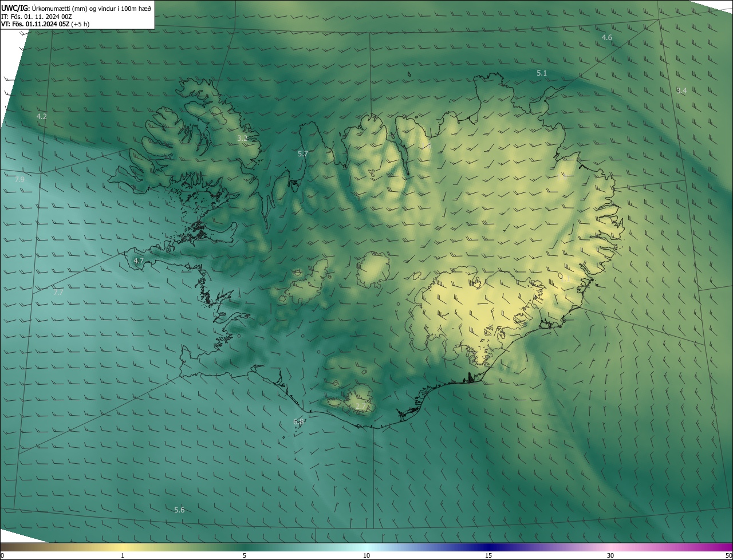Select the 4.6 value label on map
Screen dimensions: 733x560
tap(606, 37)
